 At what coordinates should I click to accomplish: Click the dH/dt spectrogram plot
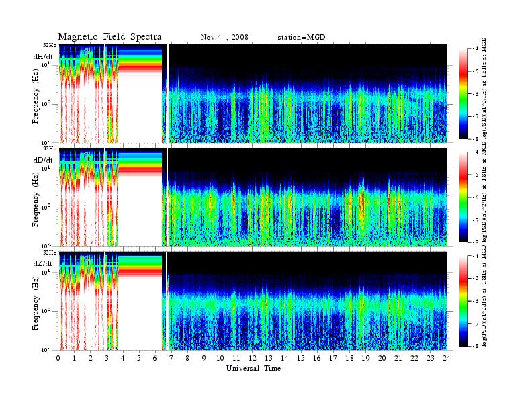point(253,93)
